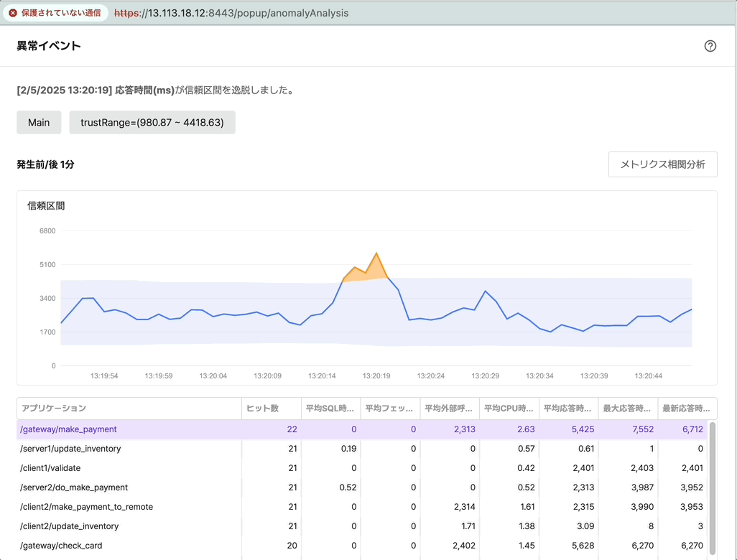Viewport: 737px width, 560px height.
Task: Select the /gateway/make_payment row
Action: click(68, 429)
